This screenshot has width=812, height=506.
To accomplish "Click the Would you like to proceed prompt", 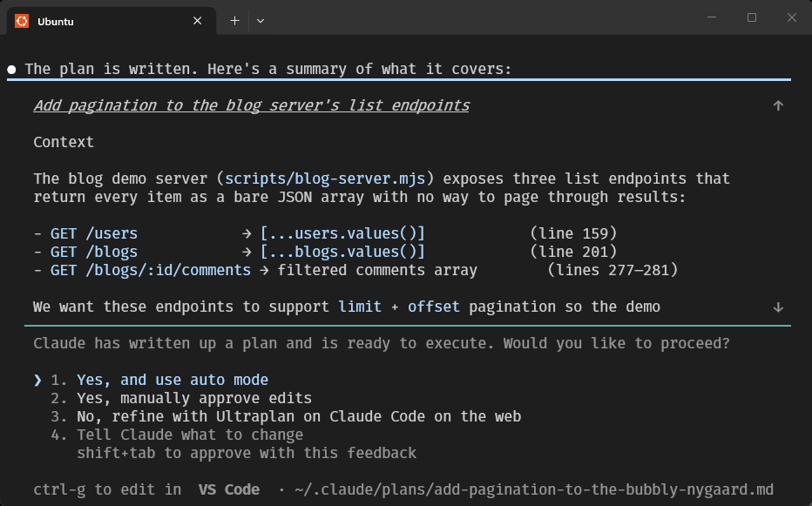I will (x=616, y=343).
